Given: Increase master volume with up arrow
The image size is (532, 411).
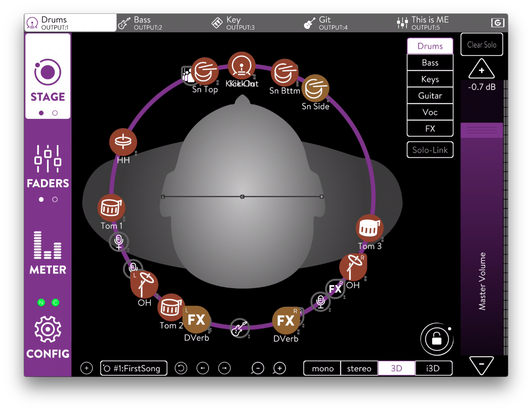Looking at the screenshot, I should click(481, 69).
